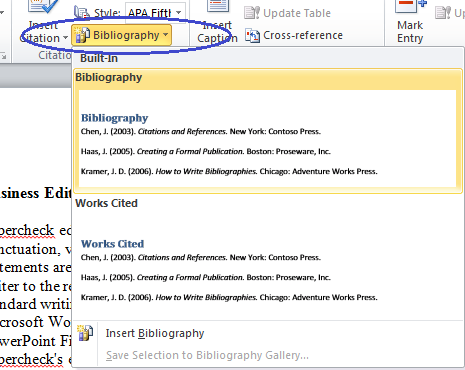Click the Mark Entry label
Screen dimensions: 465x370
(410, 32)
